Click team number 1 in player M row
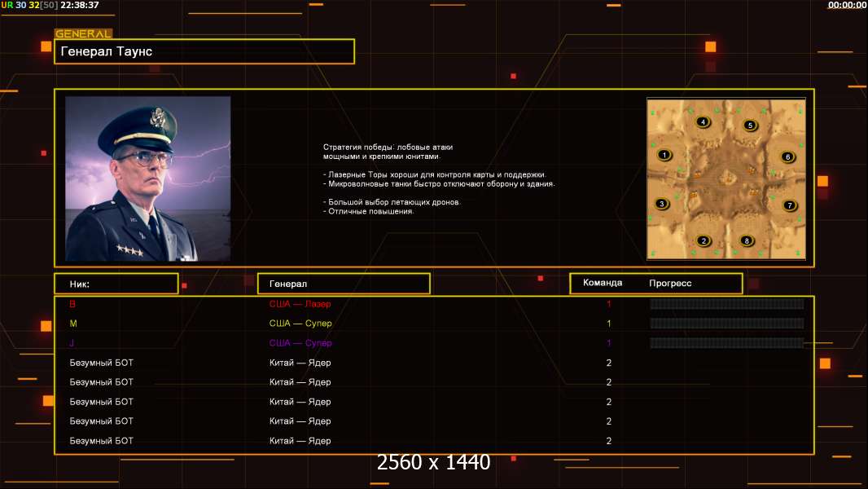The height and width of the screenshot is (489, 868). coord(608,324)
